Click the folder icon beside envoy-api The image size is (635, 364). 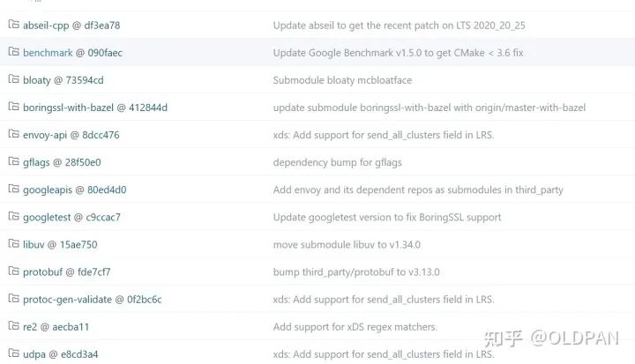(14, 134)
